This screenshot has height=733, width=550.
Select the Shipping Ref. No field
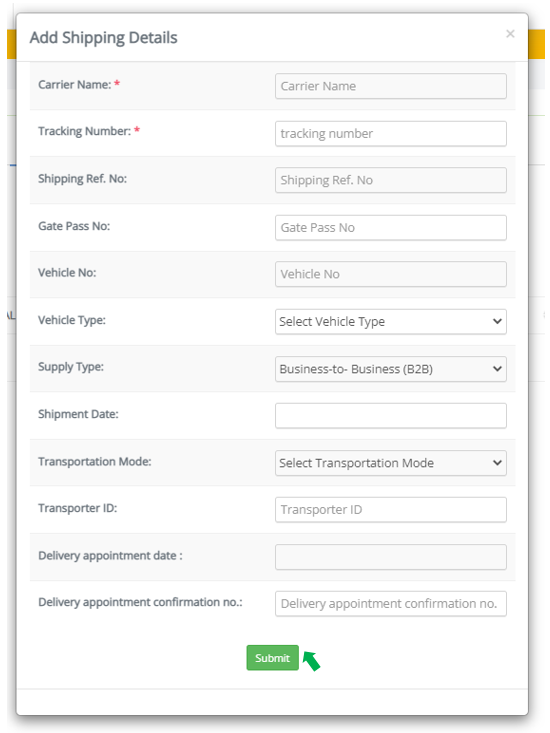pos(391,180)
